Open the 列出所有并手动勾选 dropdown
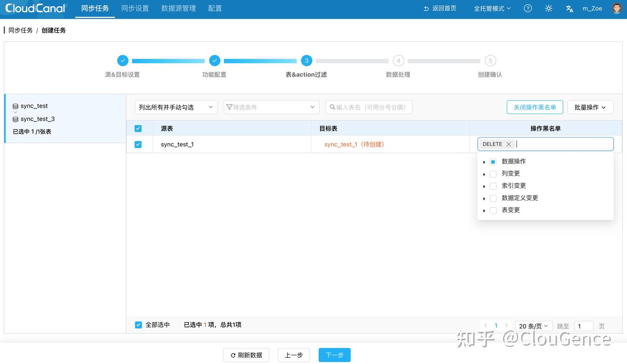 coord(176,107)
